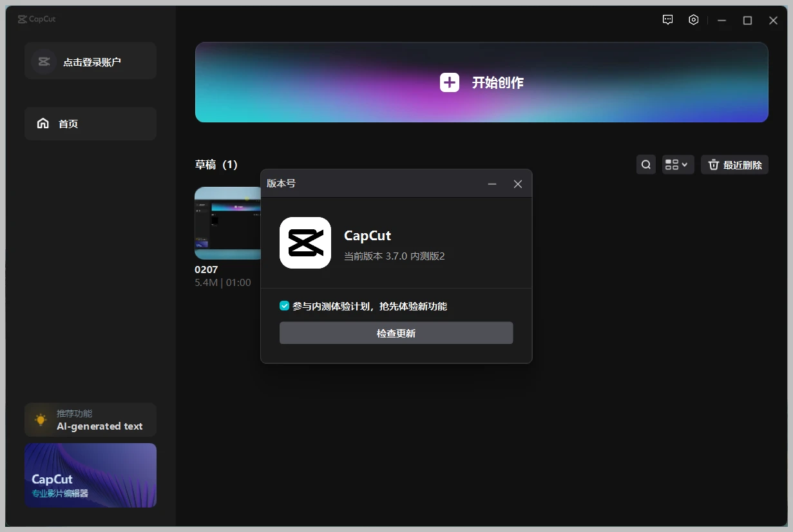Uncheck the beta experience program checkbox
Screen dimensions: 793x532
(284, 306)
